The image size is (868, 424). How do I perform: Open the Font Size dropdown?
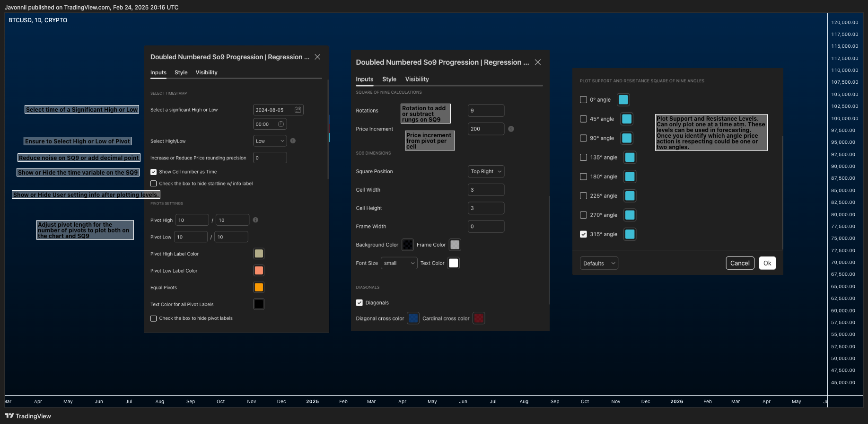pyautogui.click(x=399, y=263)
